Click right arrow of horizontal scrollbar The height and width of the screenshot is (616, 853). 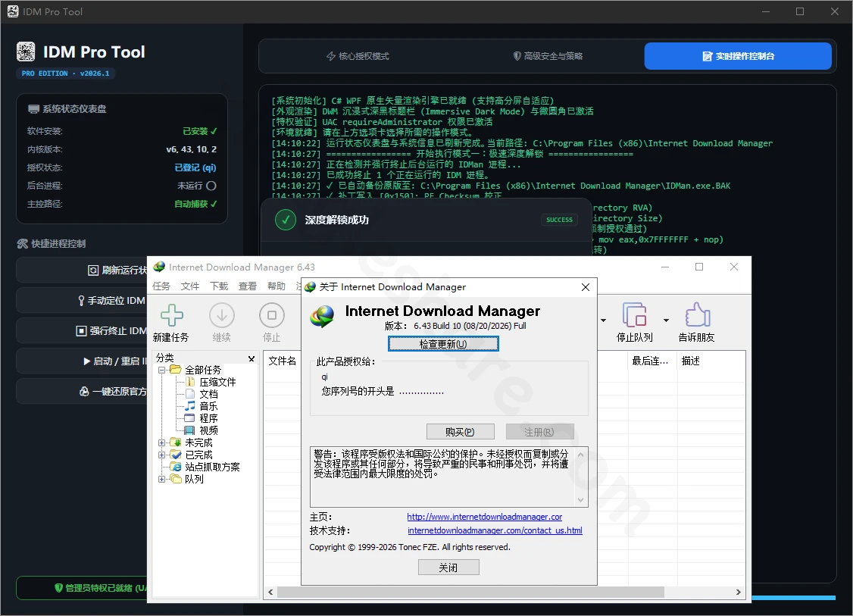point(738,592)
